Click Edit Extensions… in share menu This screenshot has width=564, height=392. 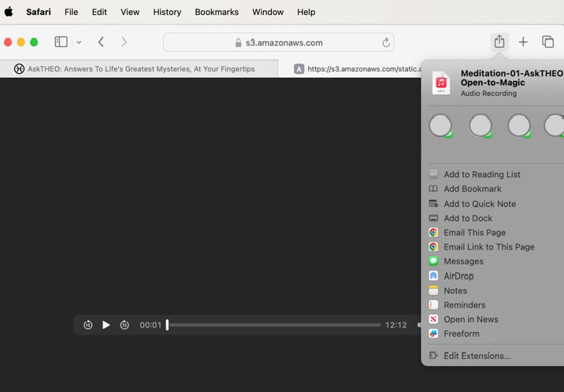[477, 356]
